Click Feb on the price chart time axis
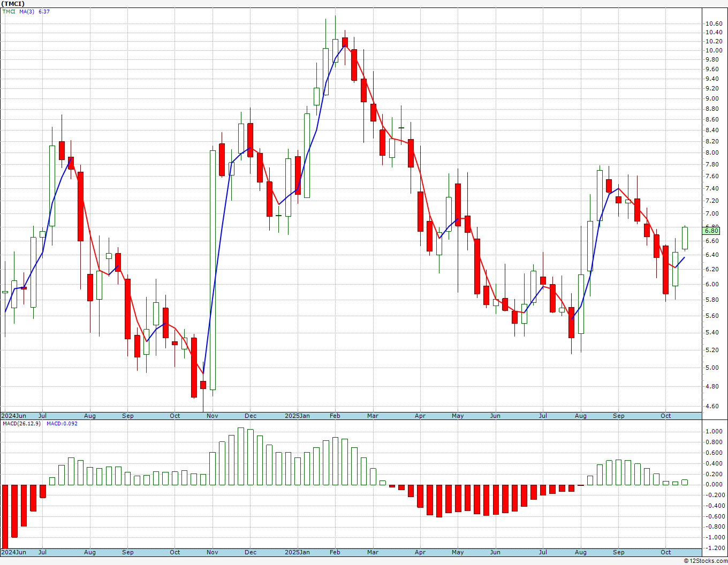Viewport: 728px width, 565px height. (x=335, y=416)
